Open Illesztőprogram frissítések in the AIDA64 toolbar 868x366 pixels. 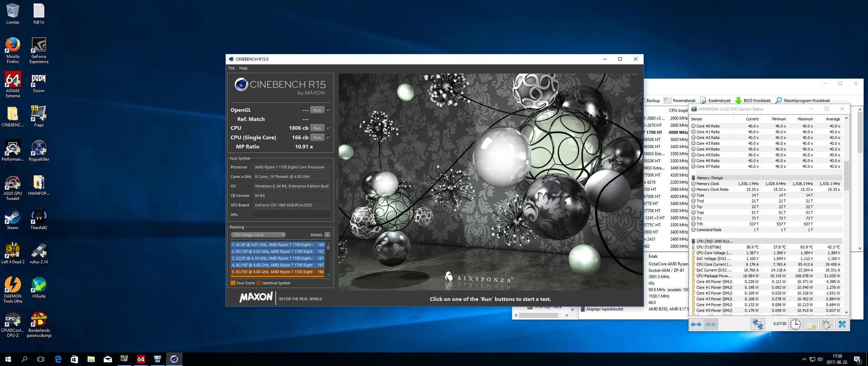click(x=803, y=100)
